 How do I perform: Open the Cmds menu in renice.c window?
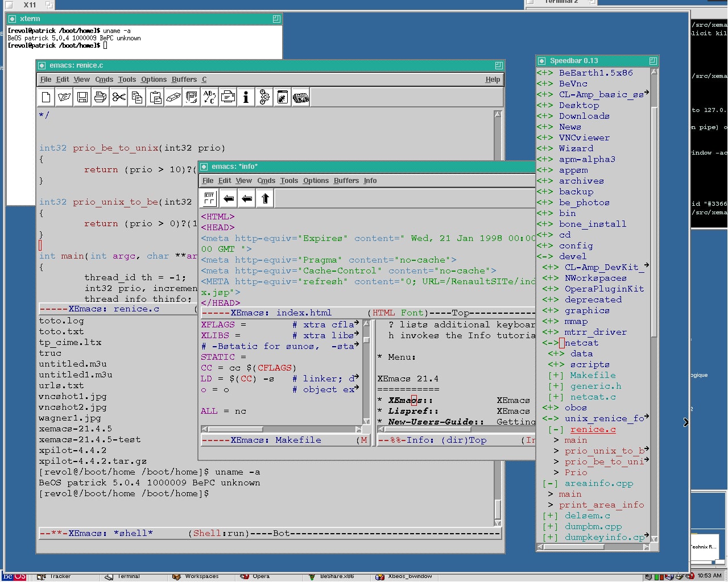(104, 80)
